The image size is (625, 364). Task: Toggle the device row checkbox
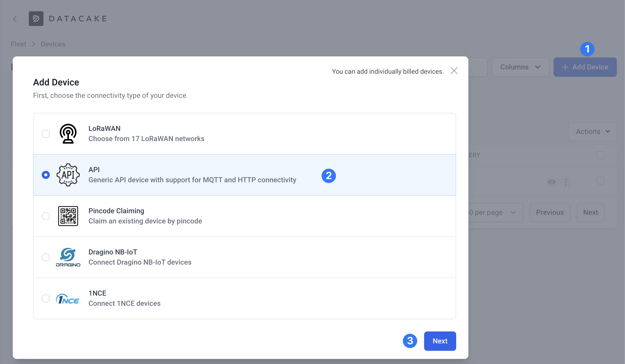(601, 181)
